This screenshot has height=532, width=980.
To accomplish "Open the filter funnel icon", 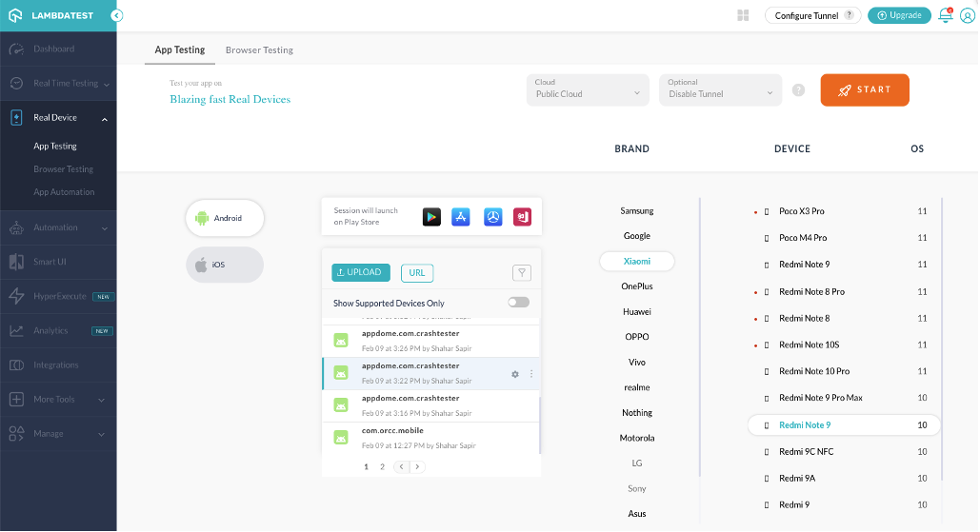I will (522, 273).
